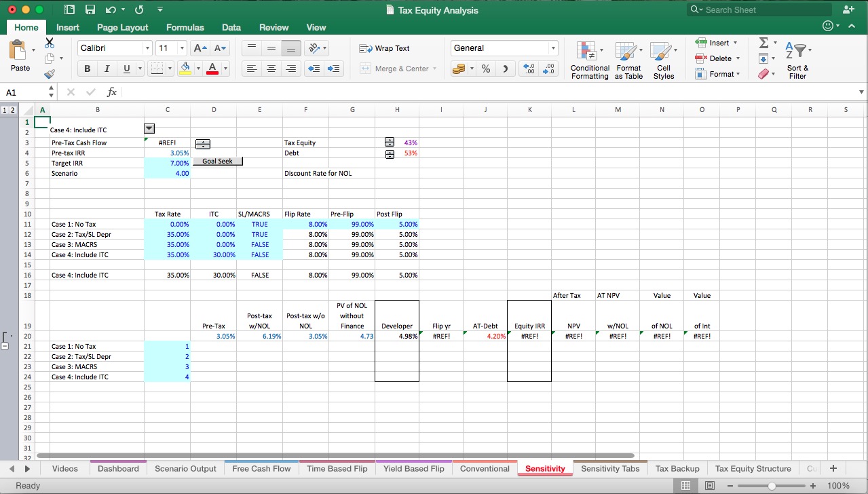Increment the Tax Equity spinner
The height and width of the screenshot is (494, 868).
point(389,140)
